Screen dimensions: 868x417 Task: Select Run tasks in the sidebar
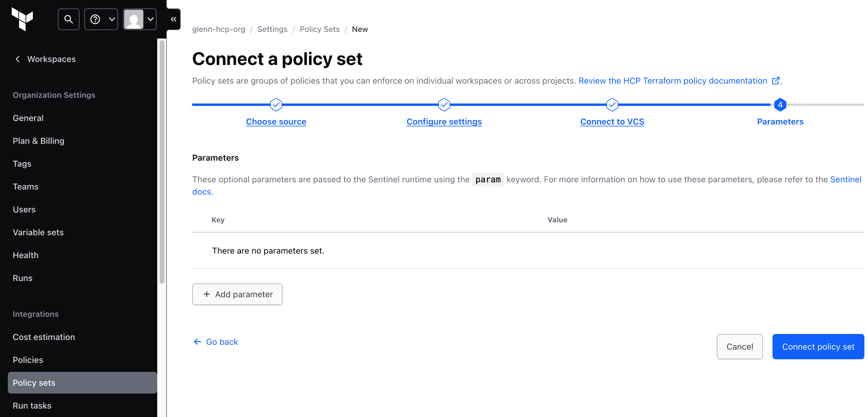tap(32, 406)
